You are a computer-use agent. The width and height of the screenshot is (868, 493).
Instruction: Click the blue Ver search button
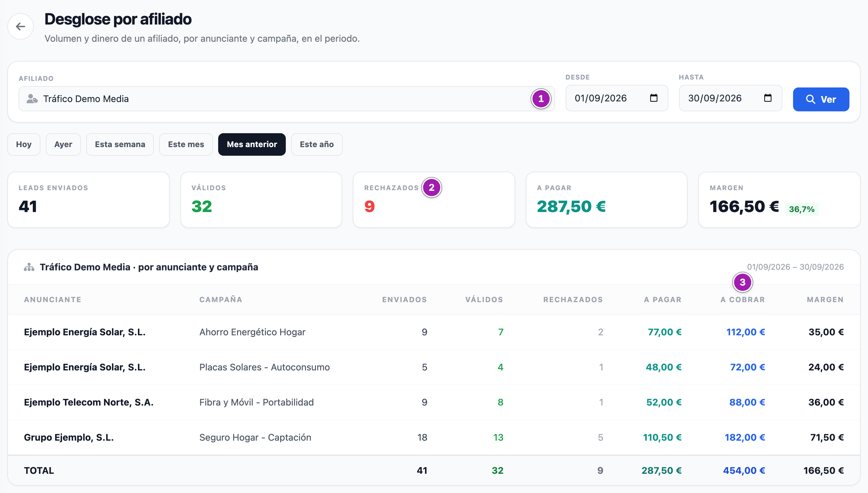821,99
